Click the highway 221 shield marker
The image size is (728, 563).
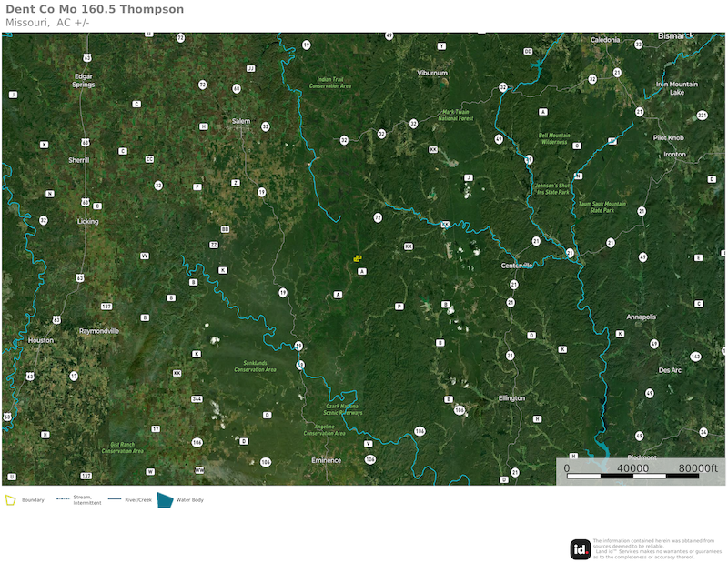702,116
